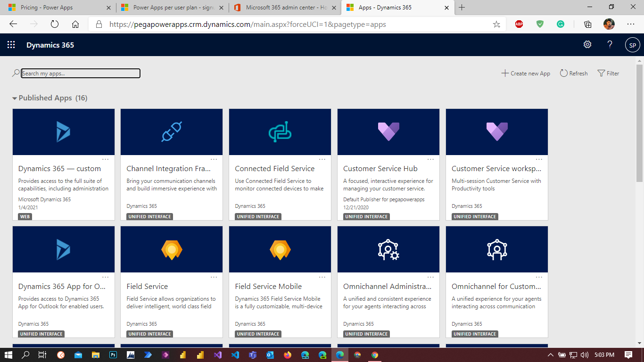Click Create new App
This screenshot has width=644, height=362.
pyautogui.click(x=526, y=74)
